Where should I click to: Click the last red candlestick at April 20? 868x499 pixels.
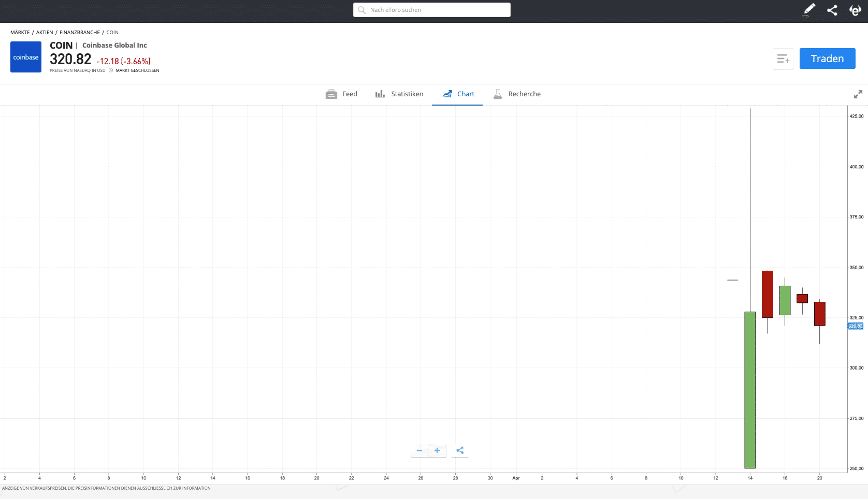(x=820, y=314)
